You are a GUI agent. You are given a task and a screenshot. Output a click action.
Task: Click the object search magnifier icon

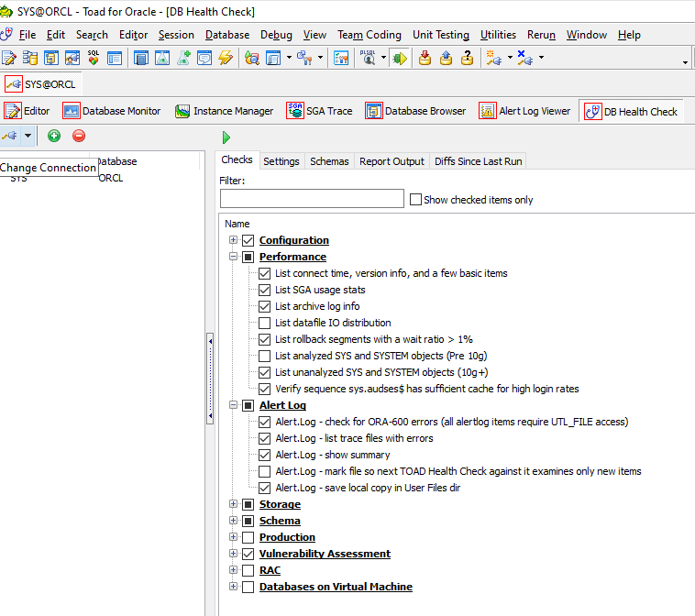(x=252, y=58)
